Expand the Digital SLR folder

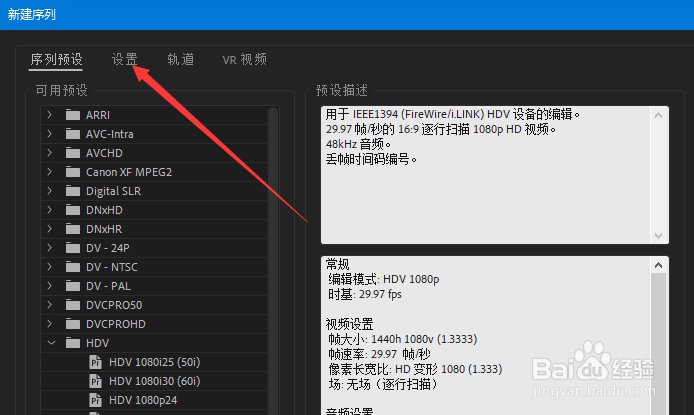[x=50, y=191]
